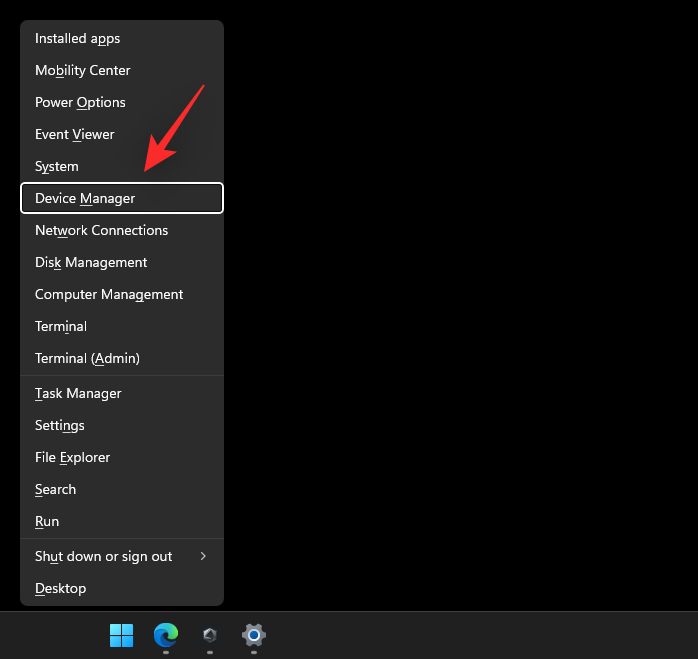
Task: Click the Shut down or sign out entry
Action: coord(122,557)
